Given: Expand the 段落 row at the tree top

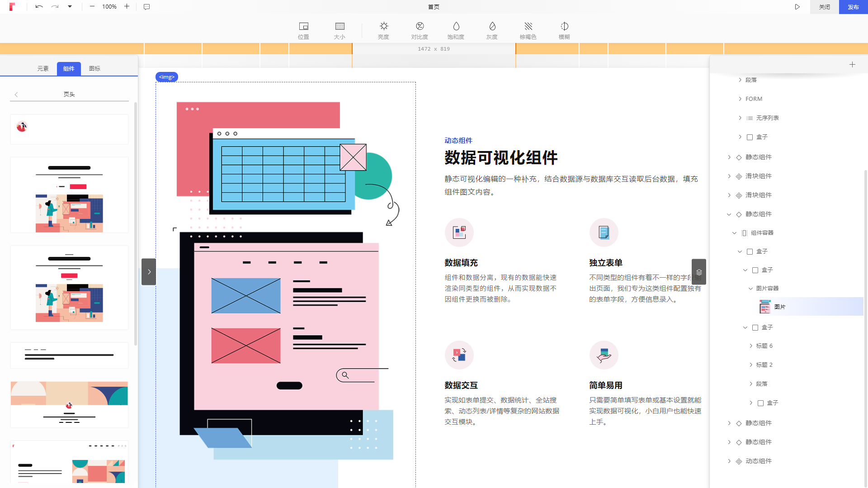Looking at the screenshot, I should (740, 80).
